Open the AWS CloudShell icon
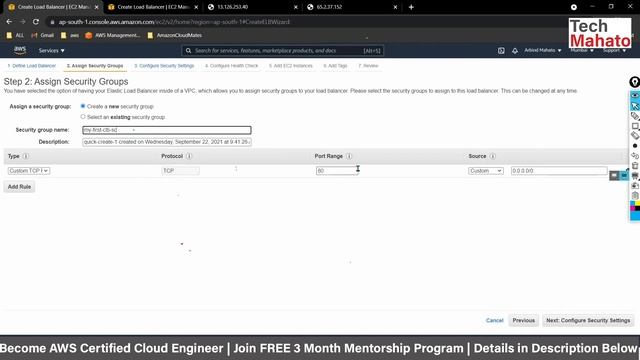 point(501,51)
